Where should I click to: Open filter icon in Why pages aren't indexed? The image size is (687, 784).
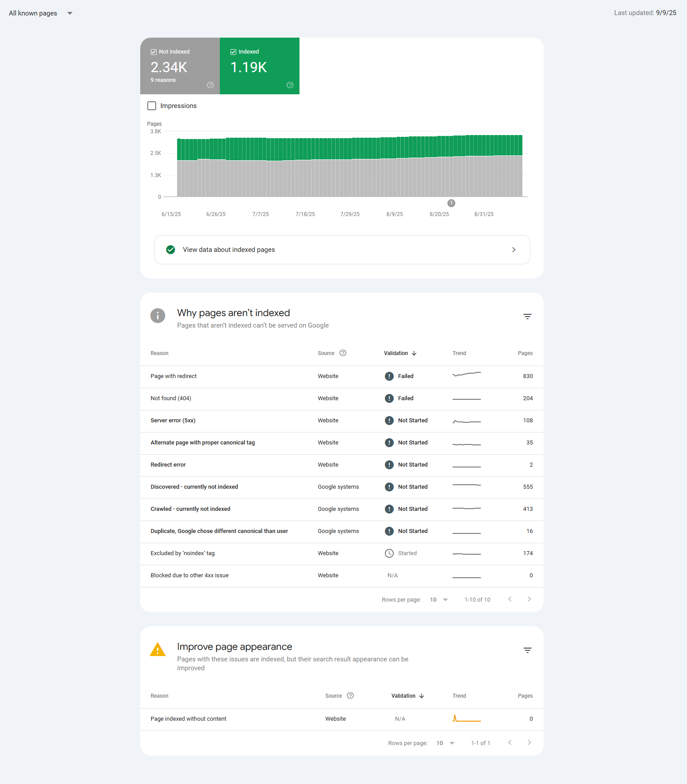tap(527, 317)
